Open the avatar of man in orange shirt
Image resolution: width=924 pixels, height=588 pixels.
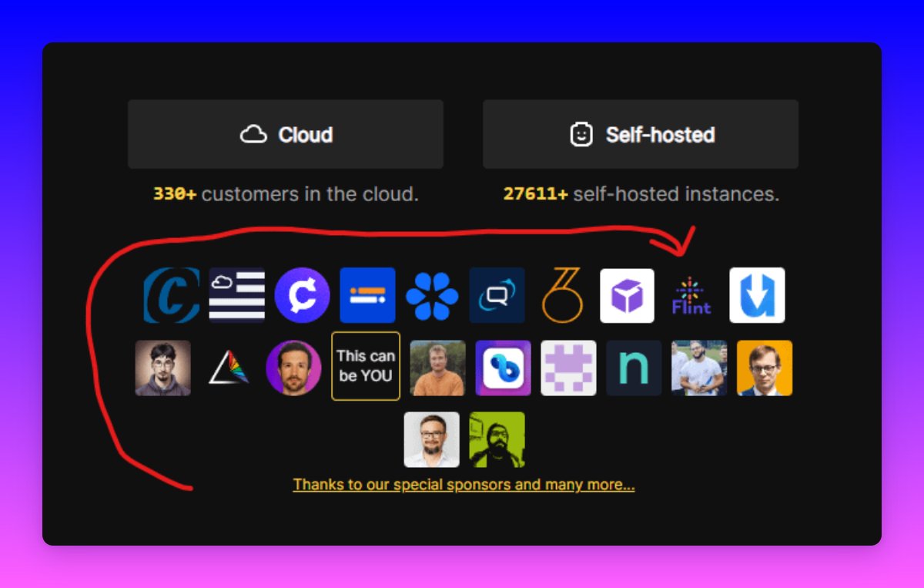tap(438, 368)
